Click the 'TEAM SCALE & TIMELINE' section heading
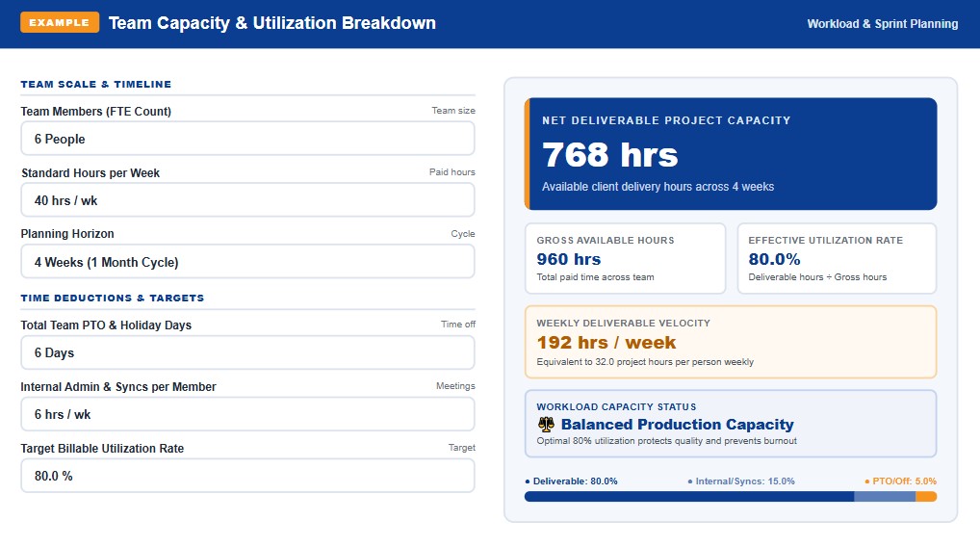This screenshot has height=546, width=980. coord(95,84)
